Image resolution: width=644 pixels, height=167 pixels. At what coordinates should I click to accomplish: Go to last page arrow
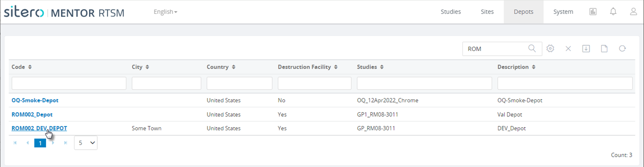[x=66, y=143]
